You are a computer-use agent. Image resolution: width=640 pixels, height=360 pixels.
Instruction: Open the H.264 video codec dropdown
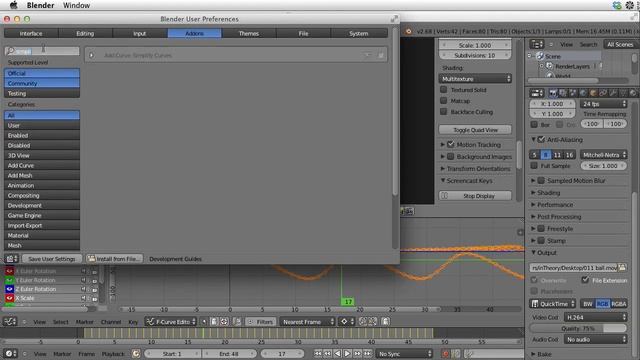pyautogui.click(x=596, y=317)
